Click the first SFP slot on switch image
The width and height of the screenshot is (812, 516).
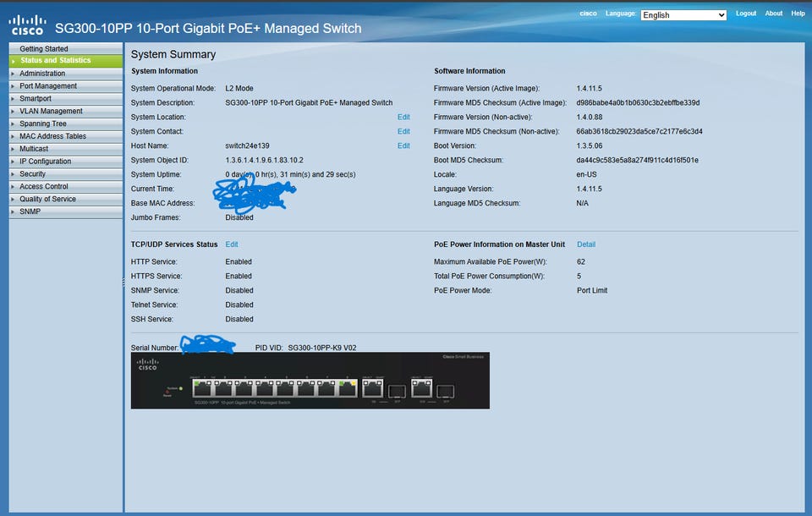(x=398, y=391)
